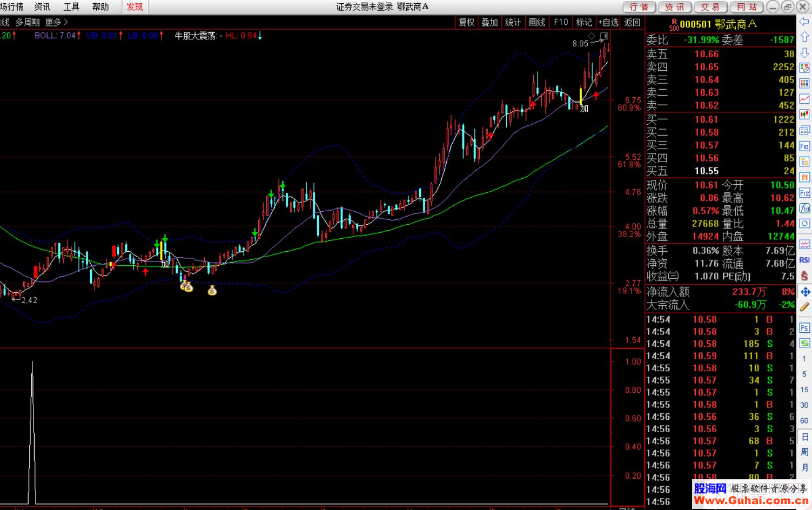This screenshot has width=812, height=510.
Task: Click the 交易 button at top right
Action: 710,7
